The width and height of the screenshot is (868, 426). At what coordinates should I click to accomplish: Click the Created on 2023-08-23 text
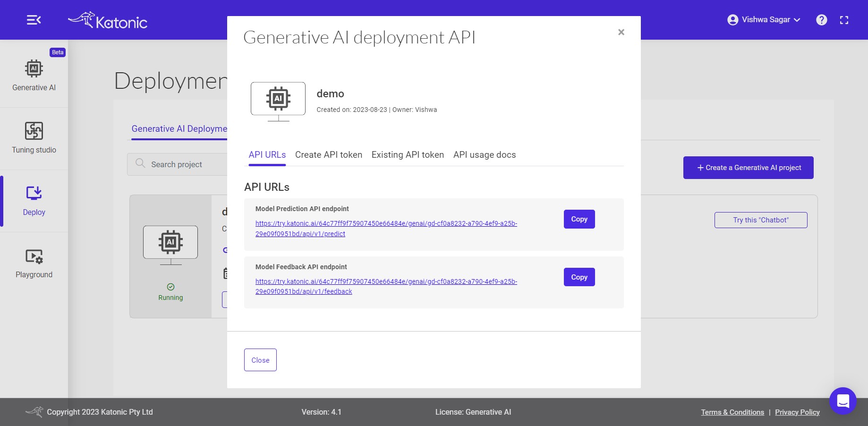point(352,110)
